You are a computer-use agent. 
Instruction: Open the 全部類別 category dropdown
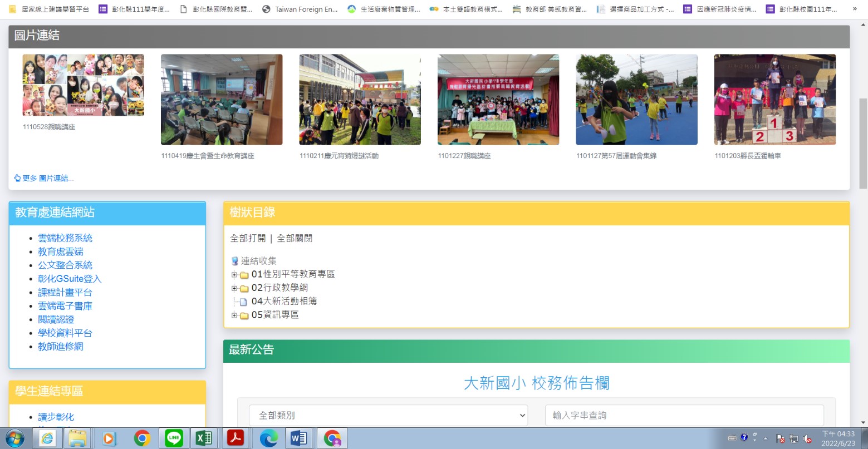(x=388, y=415)
